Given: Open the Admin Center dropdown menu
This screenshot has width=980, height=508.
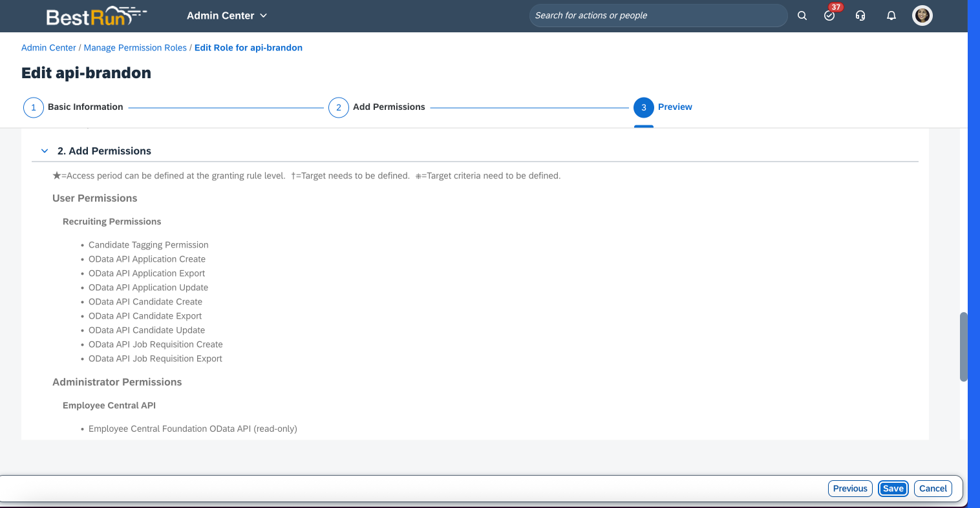Looking at the screenshot, I should 227,16.
